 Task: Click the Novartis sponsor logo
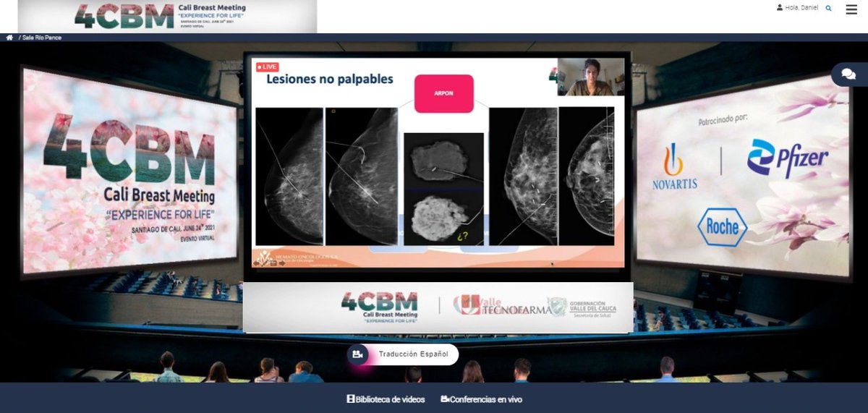(x=673, y=166)
